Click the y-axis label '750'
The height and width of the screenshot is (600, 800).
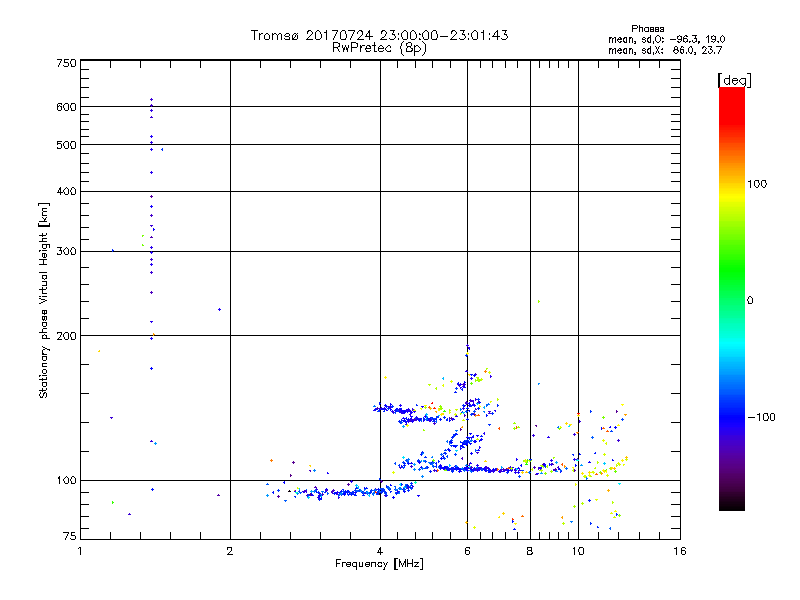(66, 63)
